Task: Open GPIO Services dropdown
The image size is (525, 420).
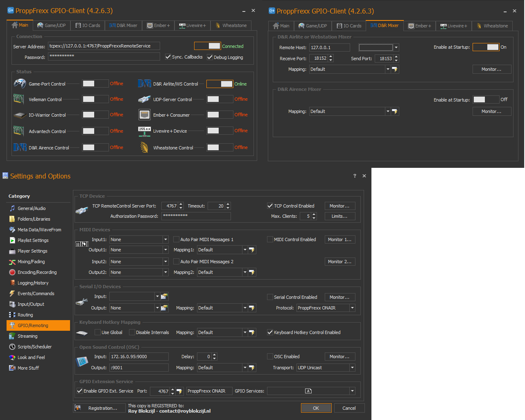Action: click(352, 391)
